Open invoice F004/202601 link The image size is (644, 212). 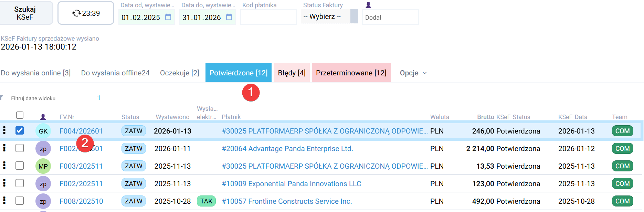tap(81, 131)
